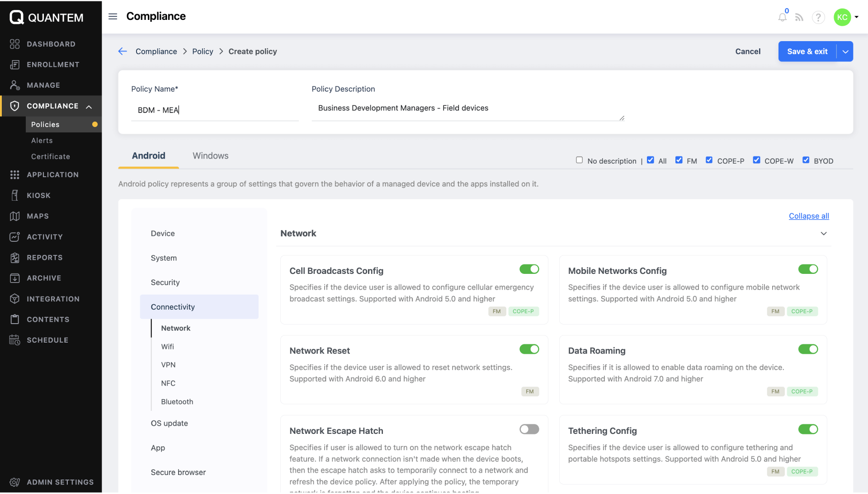Uncheck the BYOD filter checkbox
This screenshot has width=868, height=494.
pos(806,160)
